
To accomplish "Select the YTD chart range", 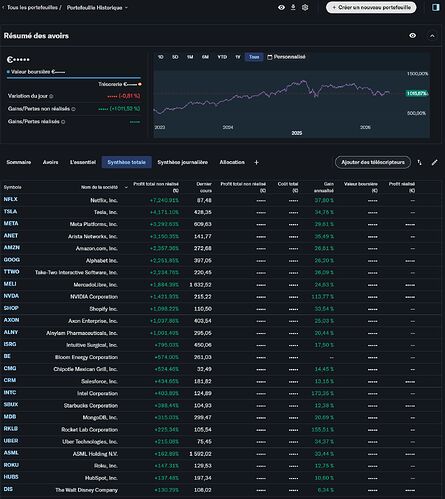I will point(222,57).
